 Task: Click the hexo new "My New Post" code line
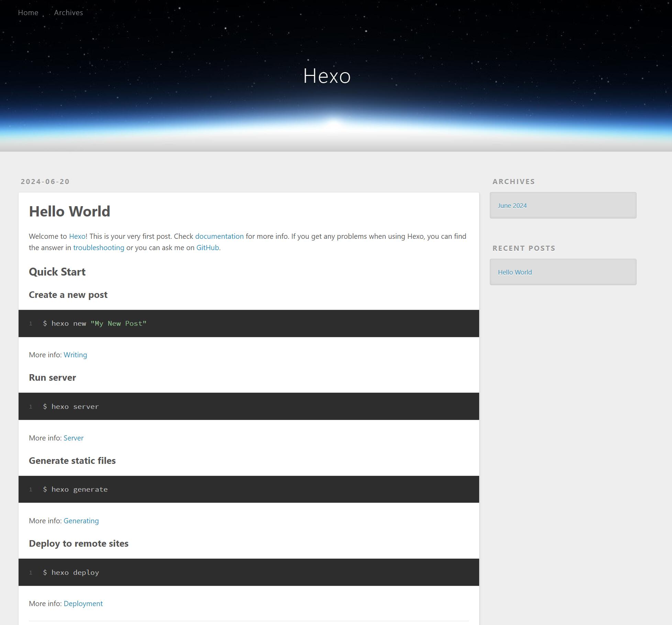tap(95, 324)
